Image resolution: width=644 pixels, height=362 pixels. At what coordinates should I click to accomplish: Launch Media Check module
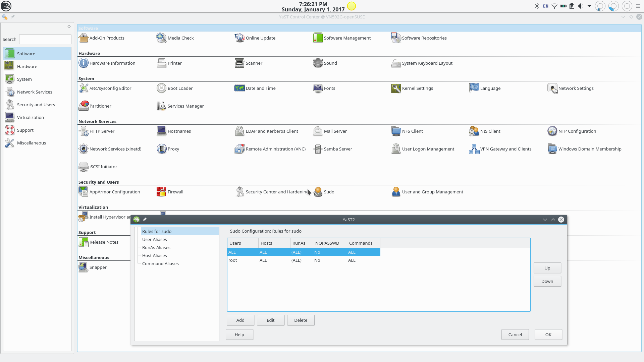175,38
